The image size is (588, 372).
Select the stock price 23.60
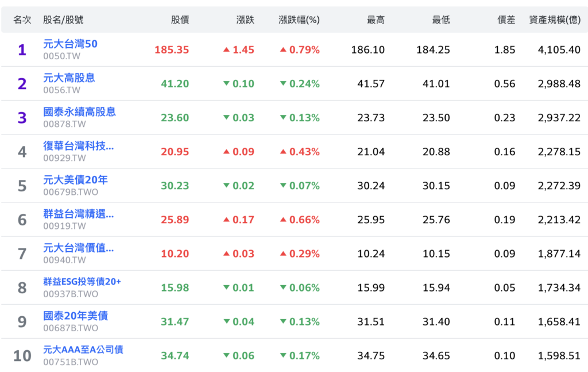175,118
